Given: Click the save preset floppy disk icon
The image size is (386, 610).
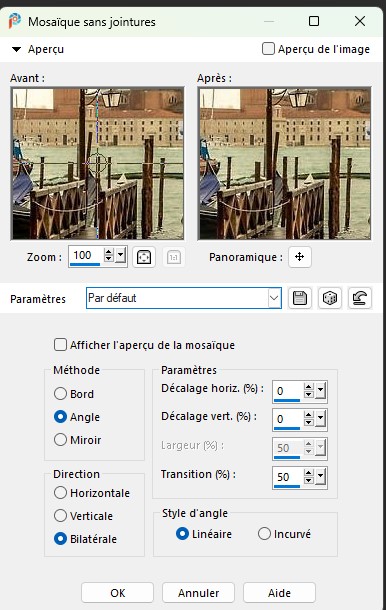Looking at the screenshot, I should click(x=300, y=298).
